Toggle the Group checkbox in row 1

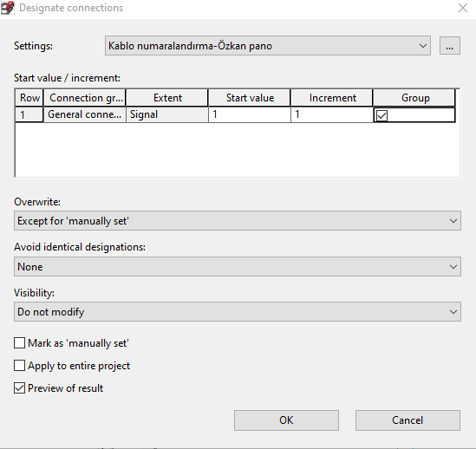pos(381,115)
